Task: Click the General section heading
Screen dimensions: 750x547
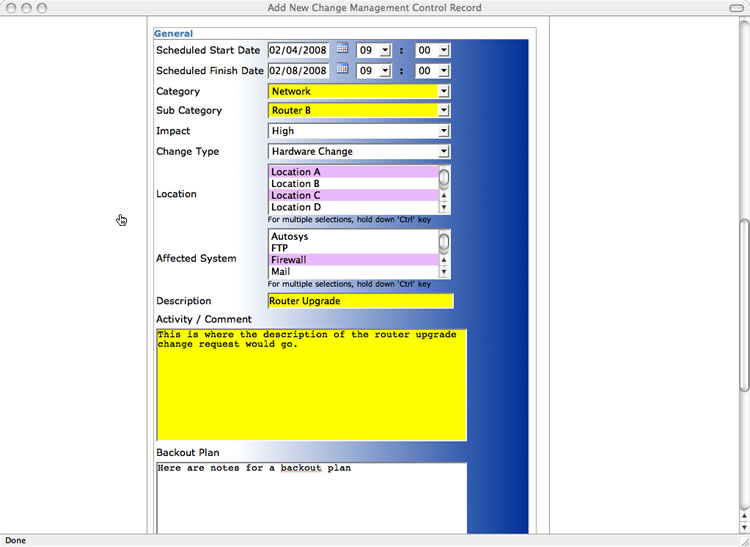Action: click(173, 33)
